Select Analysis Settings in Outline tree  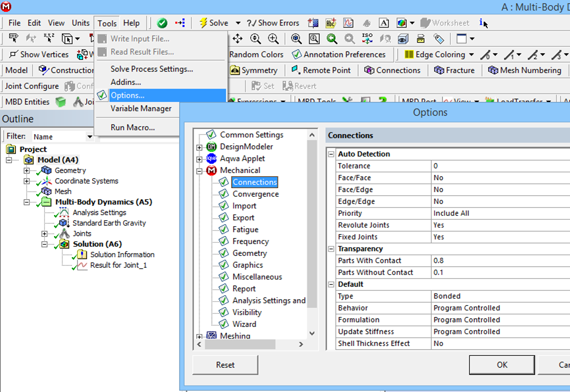(x=99, y=212)
